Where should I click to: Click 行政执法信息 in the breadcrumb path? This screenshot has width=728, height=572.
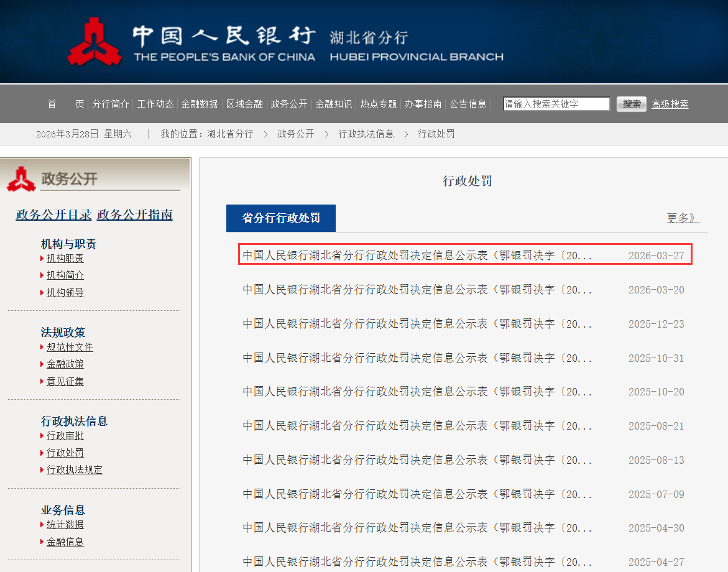[366, 134]
